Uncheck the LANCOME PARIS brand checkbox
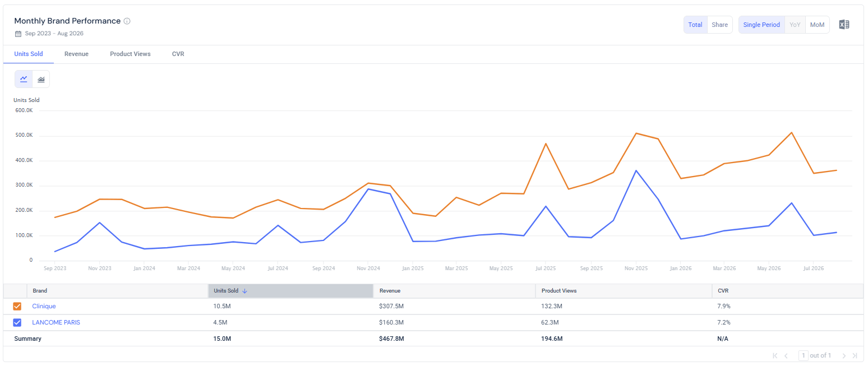This screenshot has width=868, height=366. (17, 322)
